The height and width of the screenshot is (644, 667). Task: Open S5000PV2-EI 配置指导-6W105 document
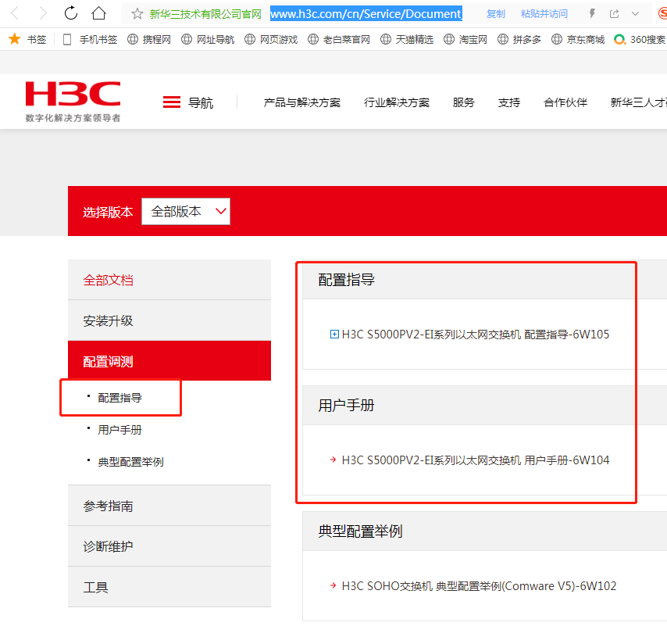(x=475, y=335)
